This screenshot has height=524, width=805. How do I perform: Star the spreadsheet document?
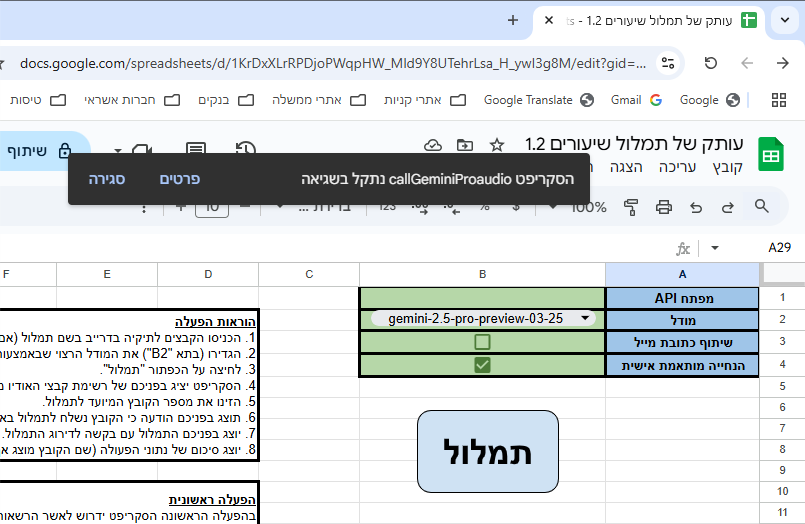coord(496,145)
